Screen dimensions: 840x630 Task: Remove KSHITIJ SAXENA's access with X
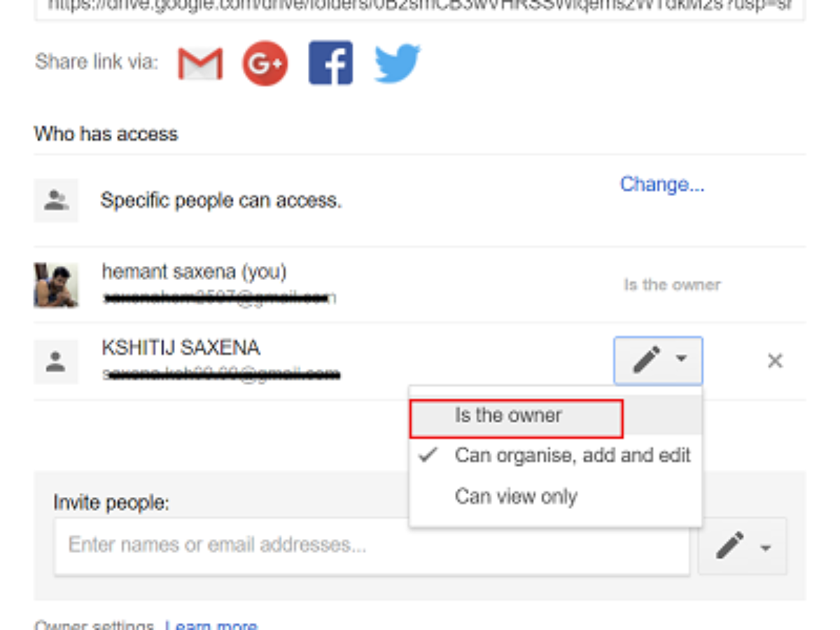775,361
